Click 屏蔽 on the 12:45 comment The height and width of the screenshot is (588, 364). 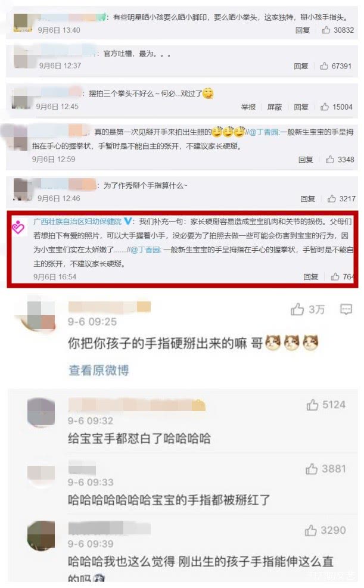pos(275,107)
